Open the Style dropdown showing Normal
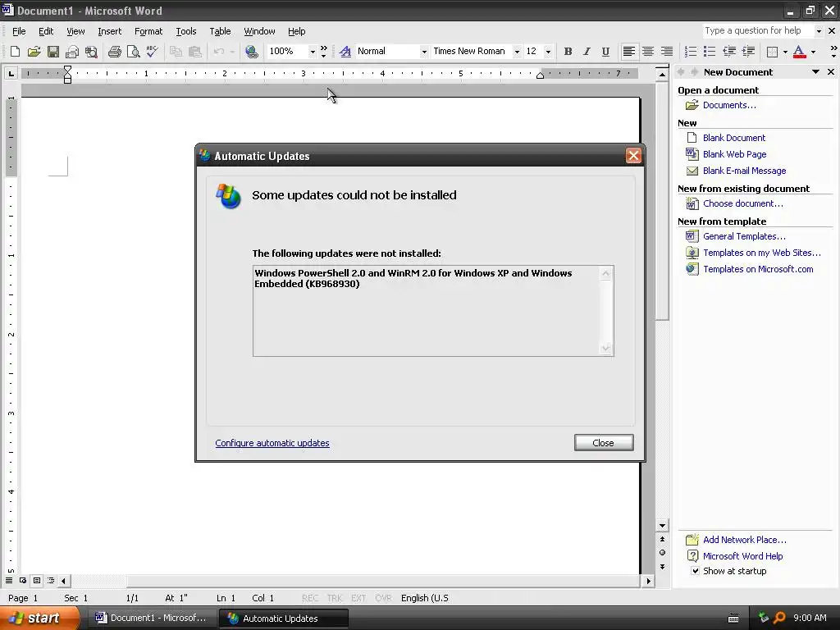The width and height of the screenshot is (840, 630). (424, 52)
